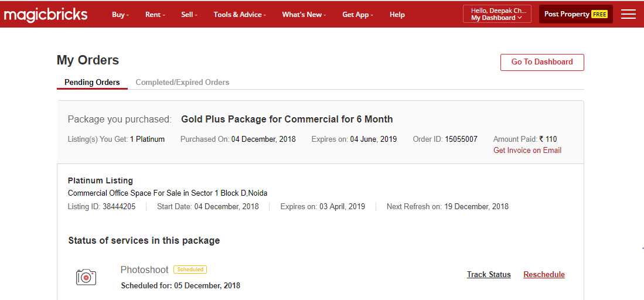Open the hamburger menu icon
Screen dimensions: 644x300
pyautogui.click(x=628, y=15)
